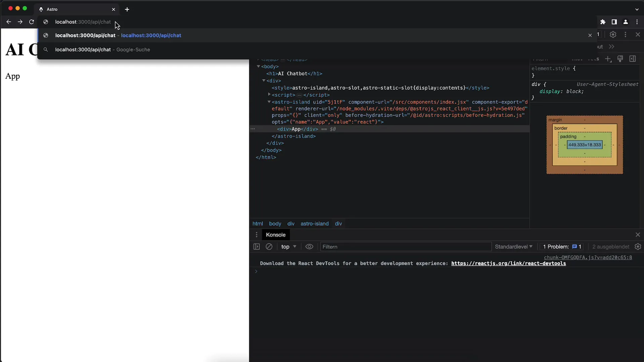
Task: Collapse the body element node
Action: coord(258,66)
